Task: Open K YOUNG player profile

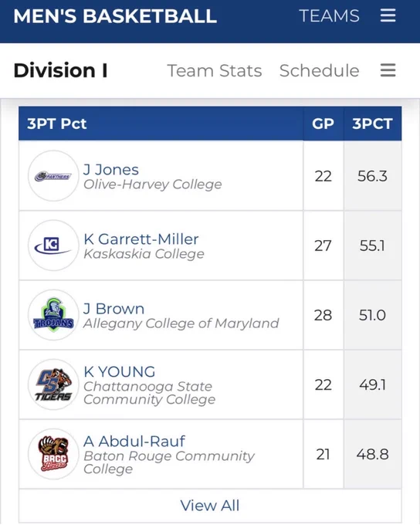Action: [119, 371]
